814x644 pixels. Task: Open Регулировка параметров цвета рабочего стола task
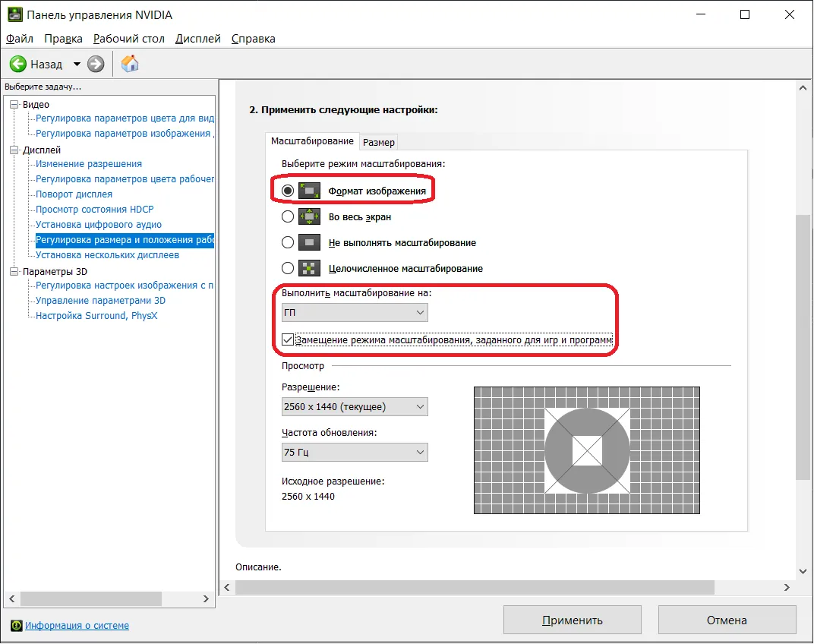coord(125,179)
